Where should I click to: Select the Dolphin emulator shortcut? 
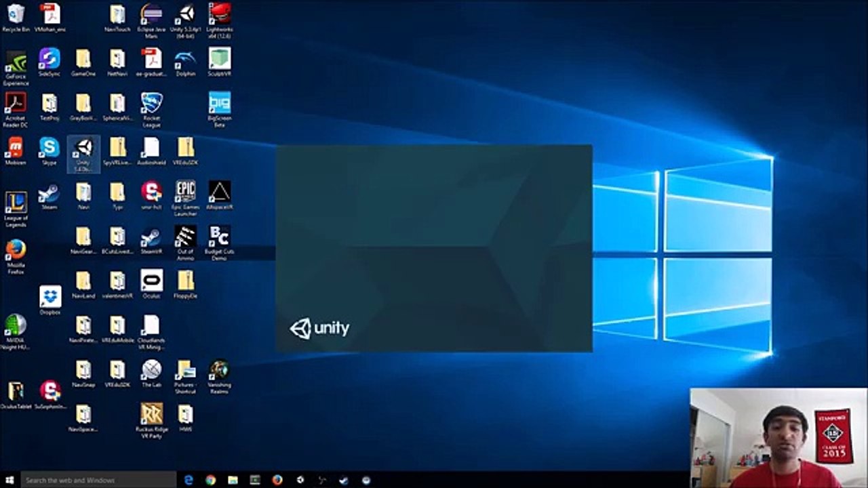tap(185, 62)
